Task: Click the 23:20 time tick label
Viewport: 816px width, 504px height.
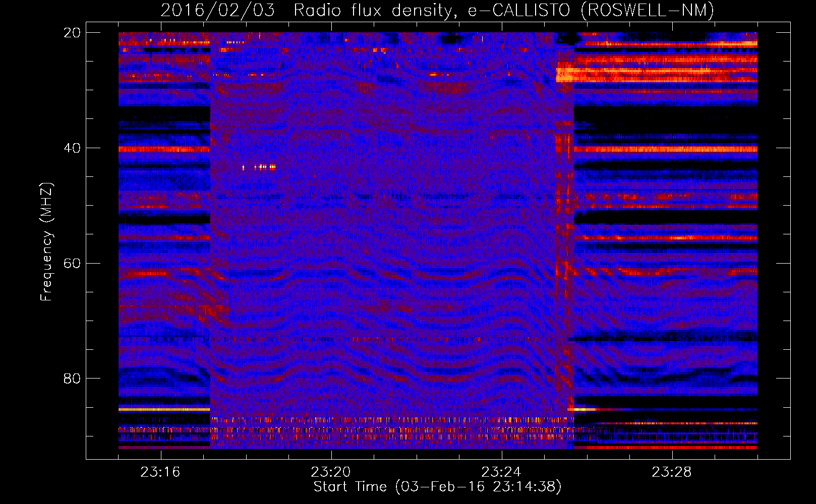Action: [x=331, y=472]
